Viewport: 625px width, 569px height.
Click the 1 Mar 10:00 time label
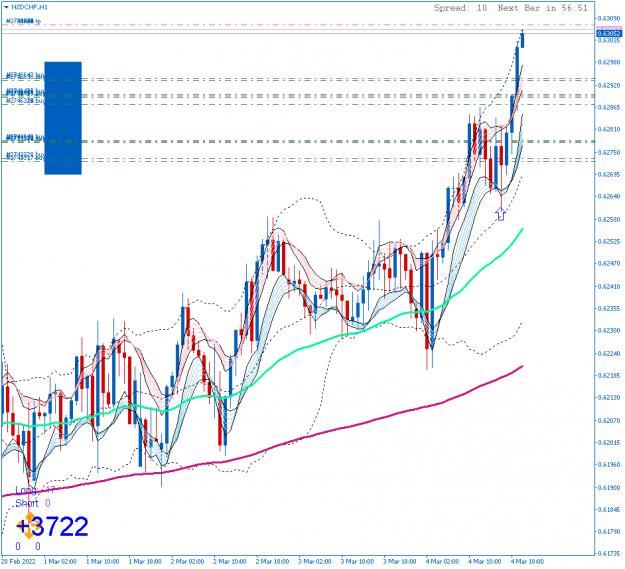tap(103, 562)
